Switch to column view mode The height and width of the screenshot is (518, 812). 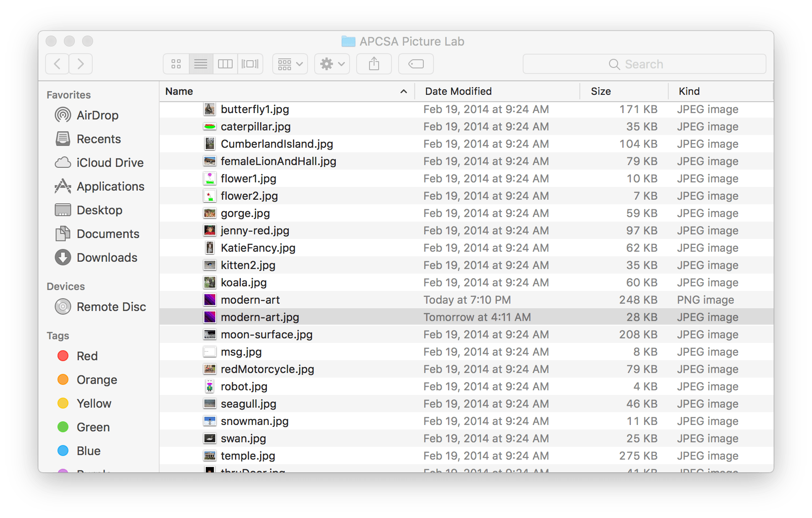click(225, 64)
